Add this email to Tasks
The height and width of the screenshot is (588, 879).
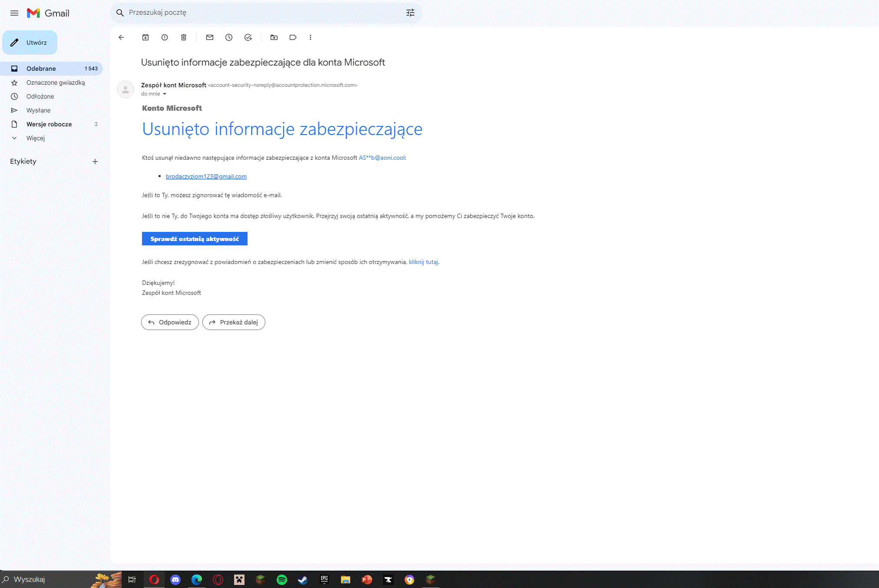[x=248, y=37]
